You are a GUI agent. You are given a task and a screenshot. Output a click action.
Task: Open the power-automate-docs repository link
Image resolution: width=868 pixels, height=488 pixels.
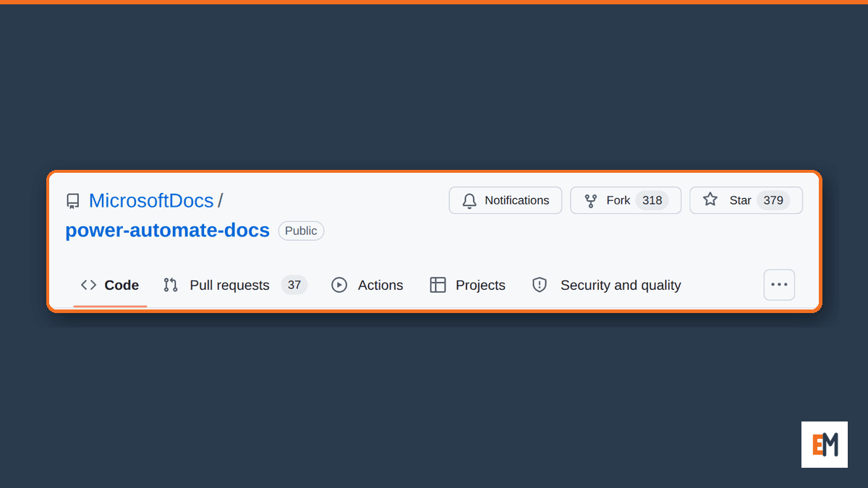(167, 231)
